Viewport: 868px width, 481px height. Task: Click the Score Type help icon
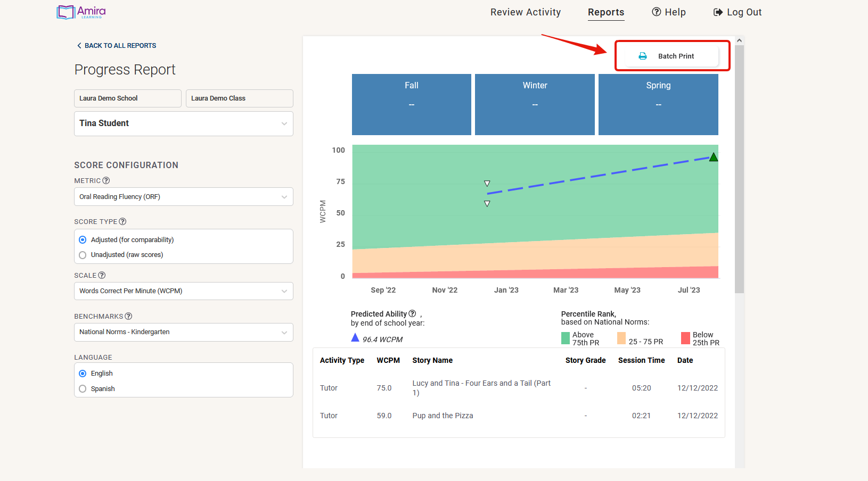click(122, 222)
